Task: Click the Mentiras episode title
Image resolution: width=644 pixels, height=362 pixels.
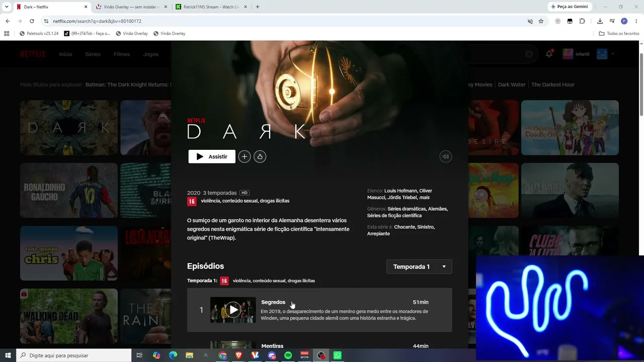Action: [x=272, y=346]
